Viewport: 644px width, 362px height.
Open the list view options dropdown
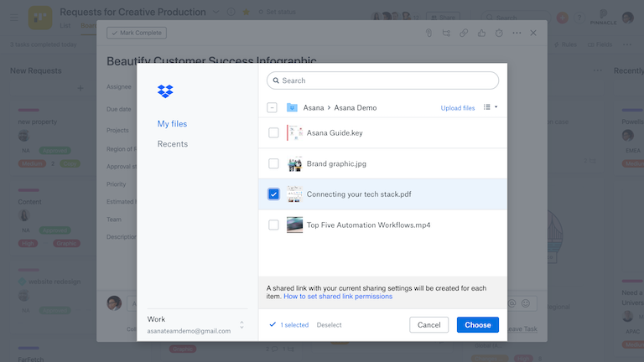[x=490, y=107]
